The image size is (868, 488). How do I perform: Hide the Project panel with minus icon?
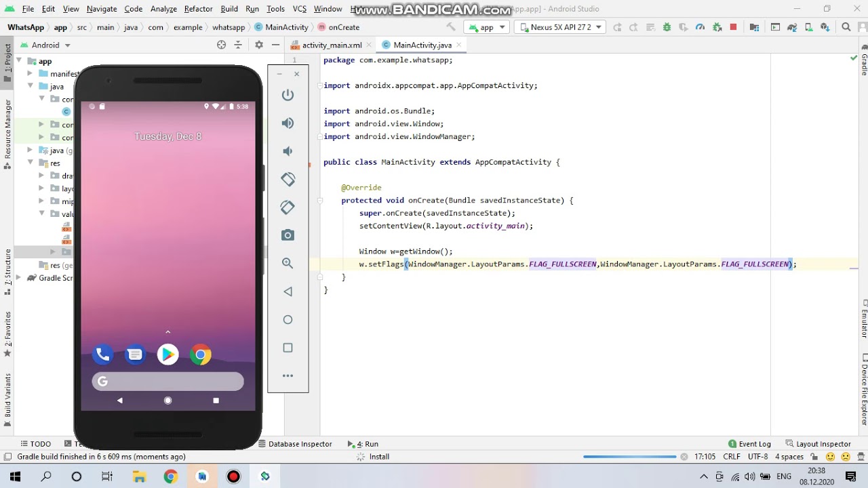[275, 45]
